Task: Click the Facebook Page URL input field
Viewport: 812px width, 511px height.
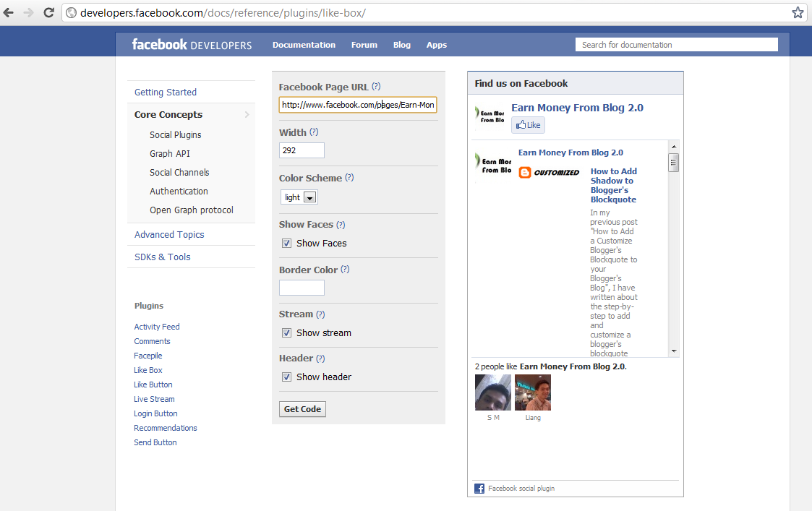Action: click(x=357, y=105)
